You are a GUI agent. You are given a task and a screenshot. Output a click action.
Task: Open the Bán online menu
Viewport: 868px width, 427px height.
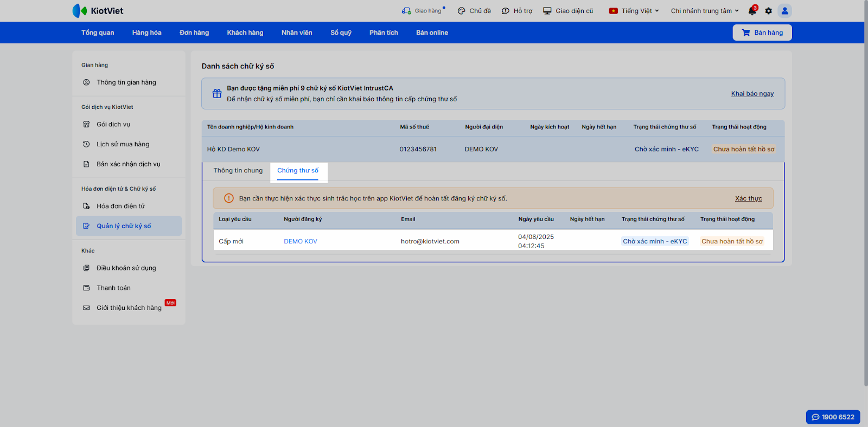click(x=432, y=33)
